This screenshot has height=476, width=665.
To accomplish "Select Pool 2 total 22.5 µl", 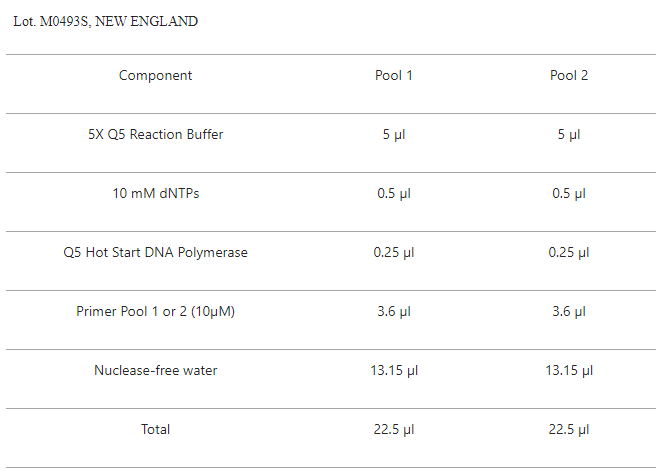I will (569, 429).
